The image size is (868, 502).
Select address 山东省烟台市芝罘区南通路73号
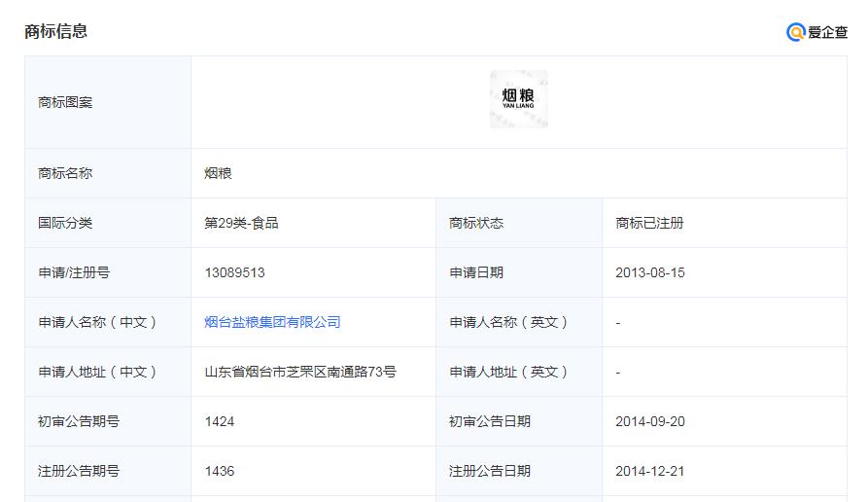click(300, 372)
